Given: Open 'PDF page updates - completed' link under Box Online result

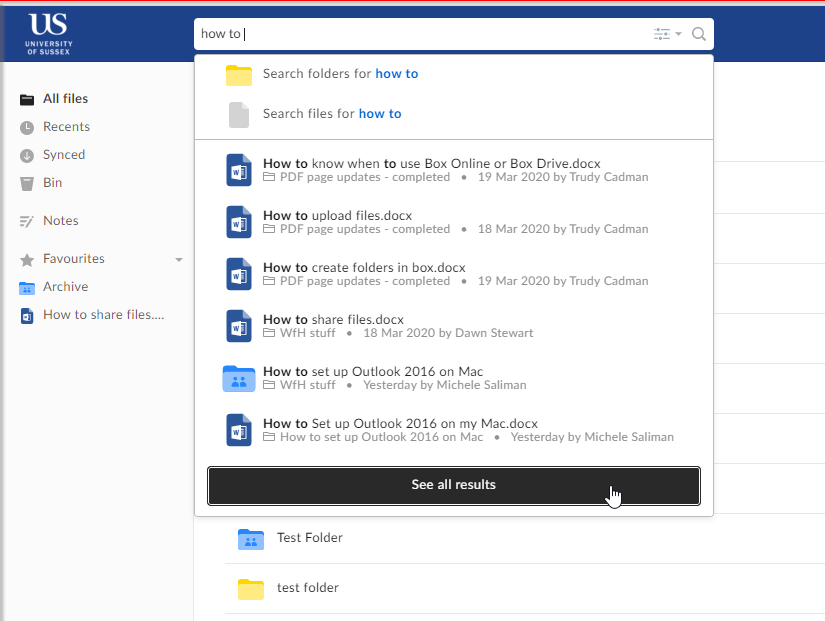Looking at the screenshot, I should click(365, 177).
